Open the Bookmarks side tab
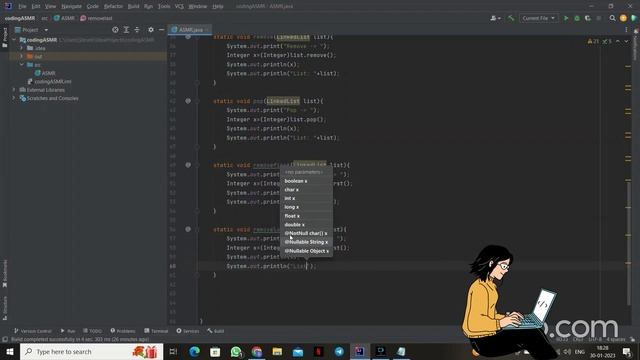640x360 pixels. 5,273
